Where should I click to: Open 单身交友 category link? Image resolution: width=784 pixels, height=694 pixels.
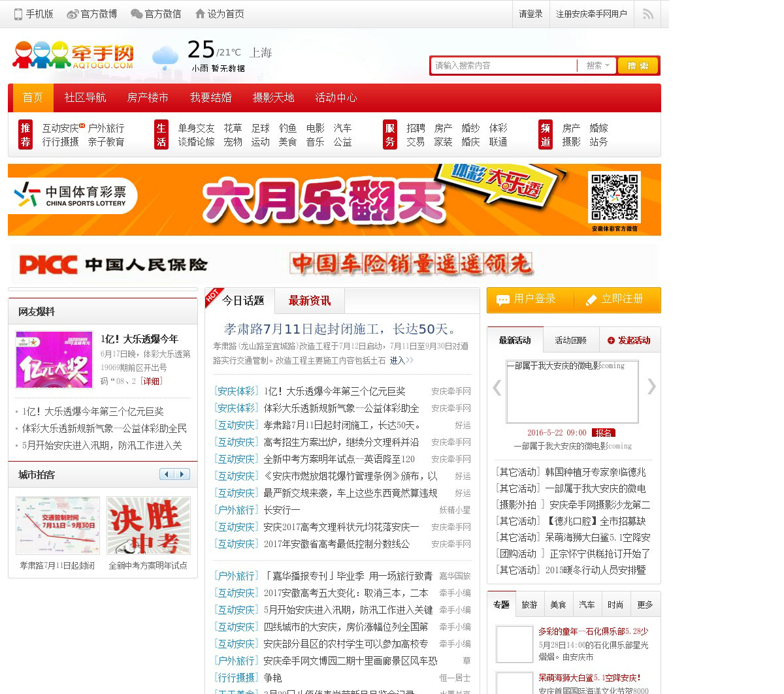tap(196, 128)
